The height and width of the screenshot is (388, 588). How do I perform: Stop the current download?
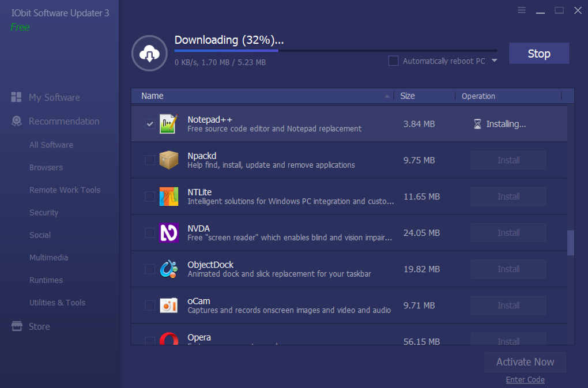point(539,53)
